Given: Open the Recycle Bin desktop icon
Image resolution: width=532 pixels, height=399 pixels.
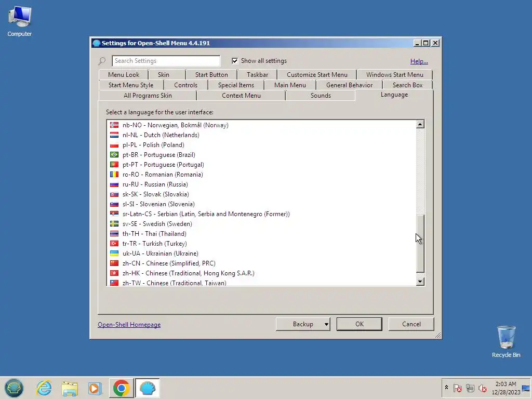Looking at the screenshot, I should tap(506, 341).
